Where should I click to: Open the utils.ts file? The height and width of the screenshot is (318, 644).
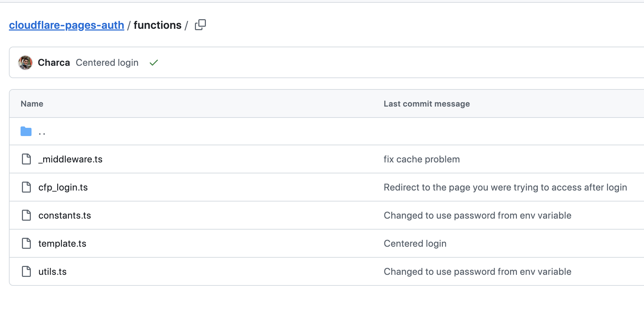(x=52, y=272)
